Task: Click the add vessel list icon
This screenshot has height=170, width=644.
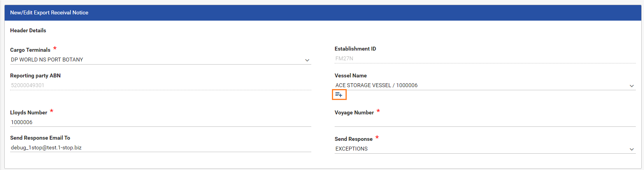Action: [339, 95]
